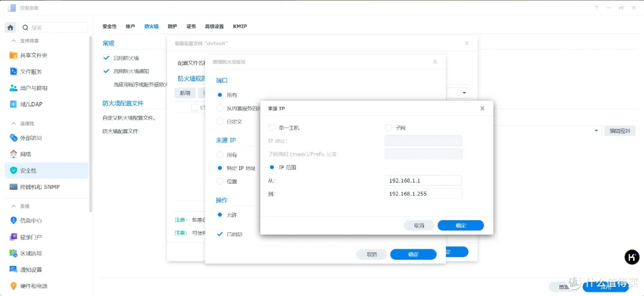Select 自定义 port radio button

coord(219,122)
